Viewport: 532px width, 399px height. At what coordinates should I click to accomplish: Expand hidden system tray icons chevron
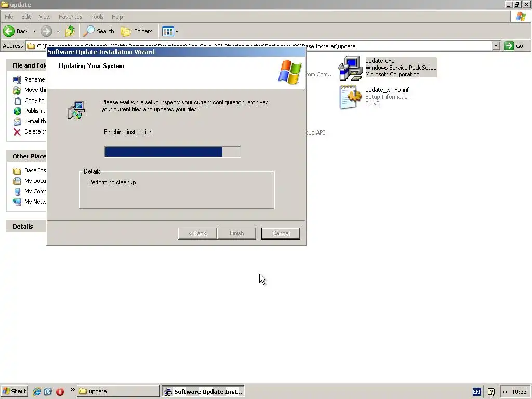[x=505, y=392]
